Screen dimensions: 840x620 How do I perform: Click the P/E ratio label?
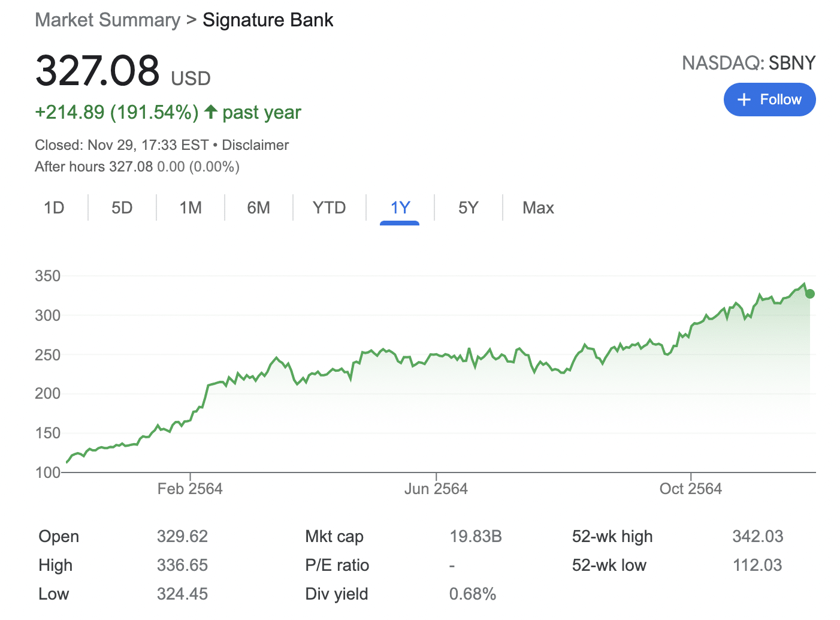(x=337, y=565)
